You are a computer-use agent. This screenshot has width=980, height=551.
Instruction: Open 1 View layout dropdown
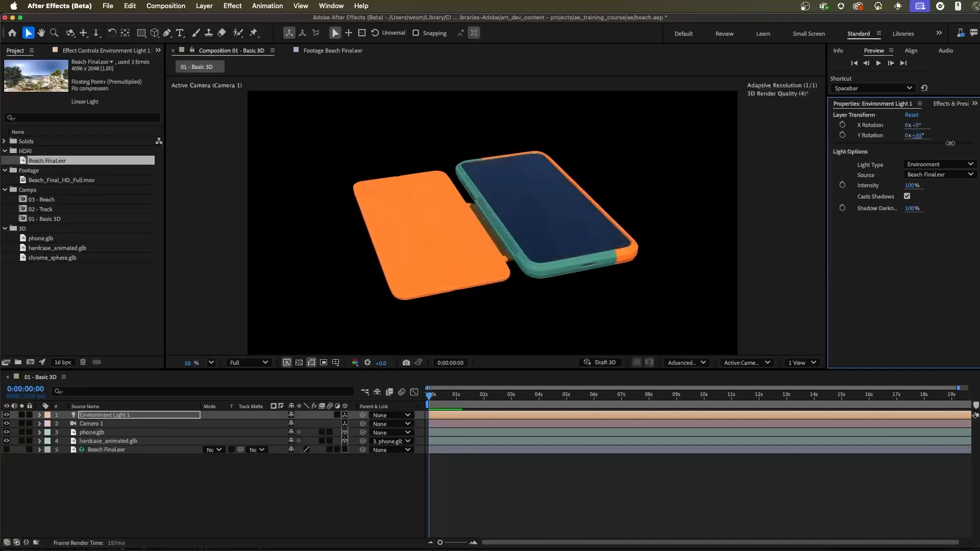802,363
